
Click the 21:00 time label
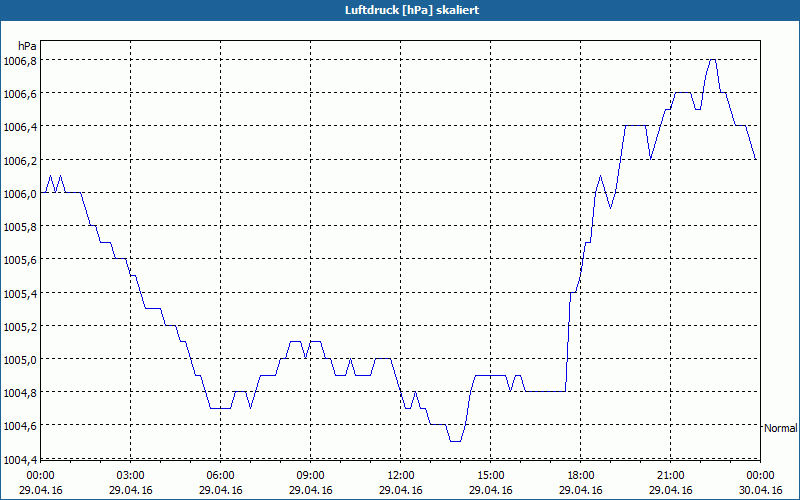670,476
